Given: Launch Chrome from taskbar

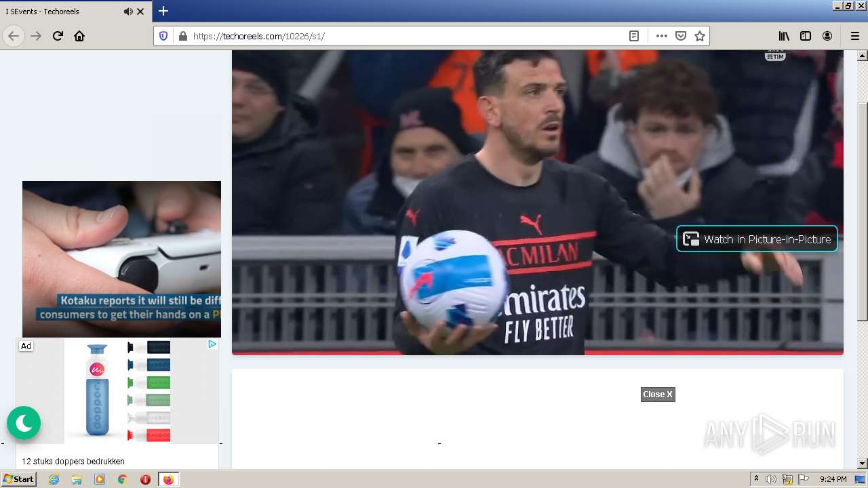Looking at the screenshot, I should (x=122, y=479).
